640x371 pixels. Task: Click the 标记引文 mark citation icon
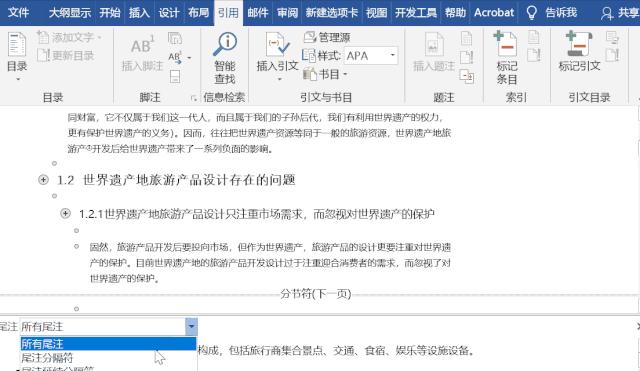(x=578, y=44)
